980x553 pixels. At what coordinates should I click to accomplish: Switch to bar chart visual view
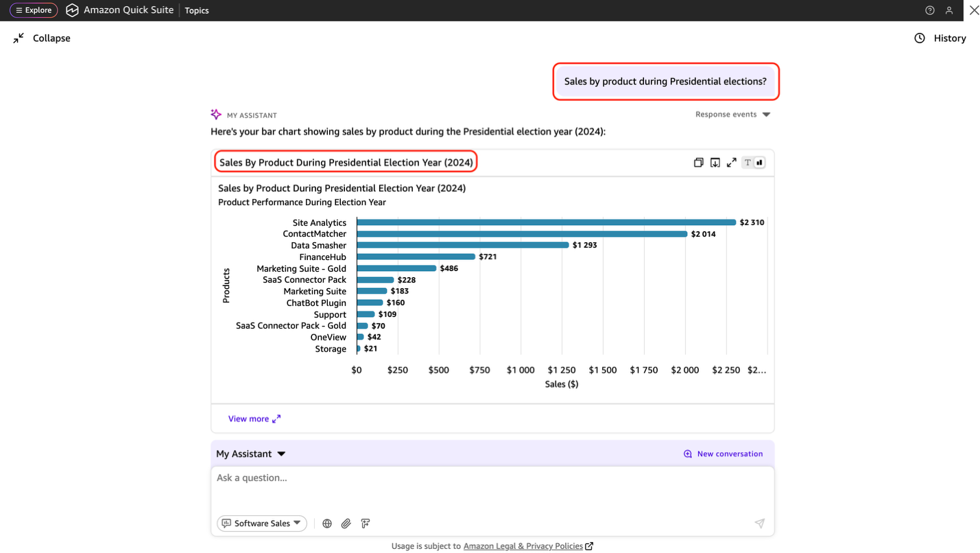coord(760,163)
